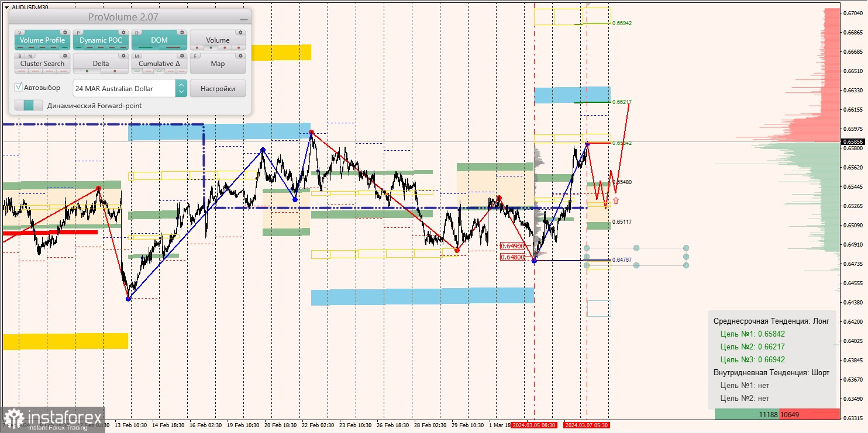Image resolution: width=868 pixels, height=433 pixels.
Task: Toggle the Dynamic POC indicator
Action: point(101,40)
